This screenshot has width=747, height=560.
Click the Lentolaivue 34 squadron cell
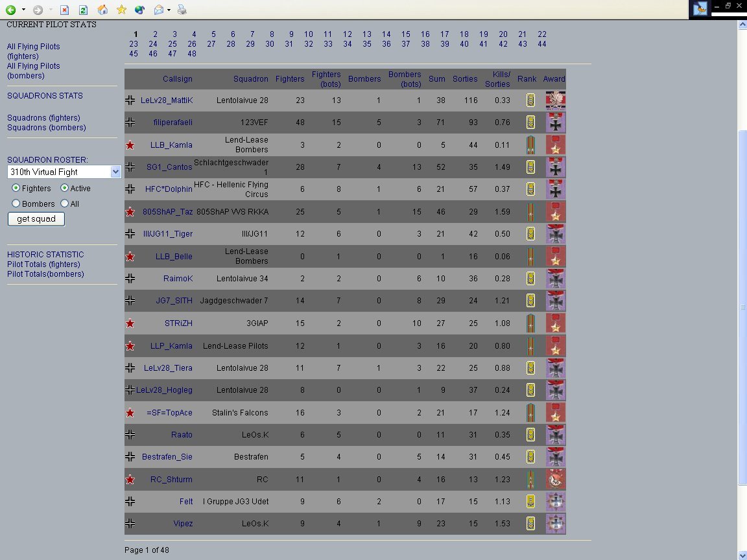243,279
